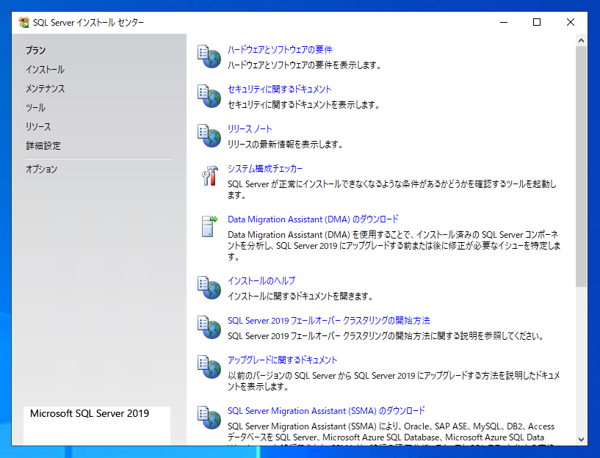The height and width of the screenshot is (458, 600).
Task: Click the tools icon for システム構成チェッカー
Action: tap(209, 176)
